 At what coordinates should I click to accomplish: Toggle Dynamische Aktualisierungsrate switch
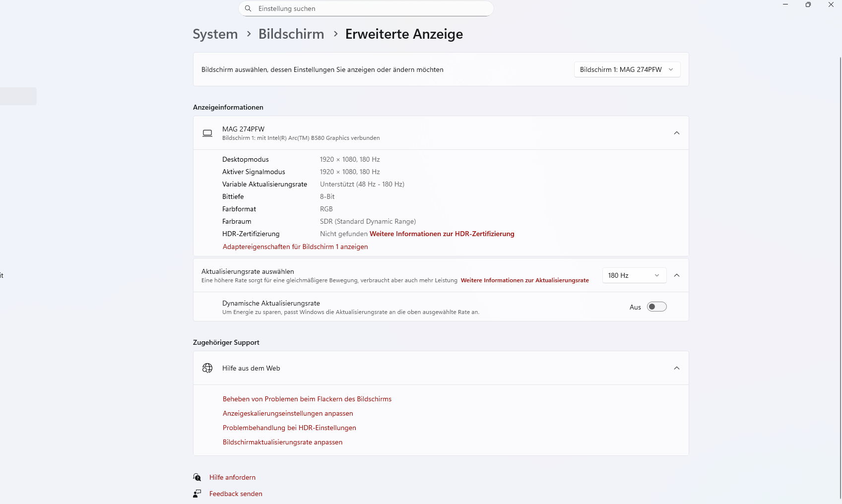(x=656, y=307)
